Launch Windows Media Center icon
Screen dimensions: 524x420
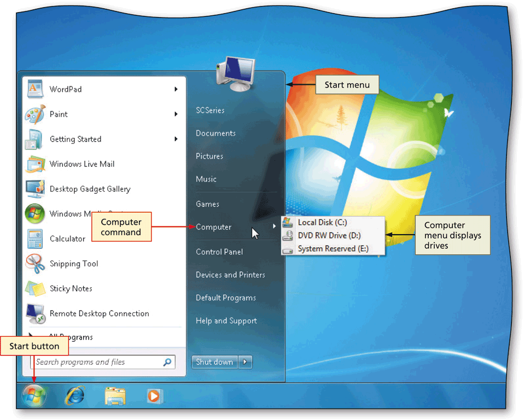[35, 214]
